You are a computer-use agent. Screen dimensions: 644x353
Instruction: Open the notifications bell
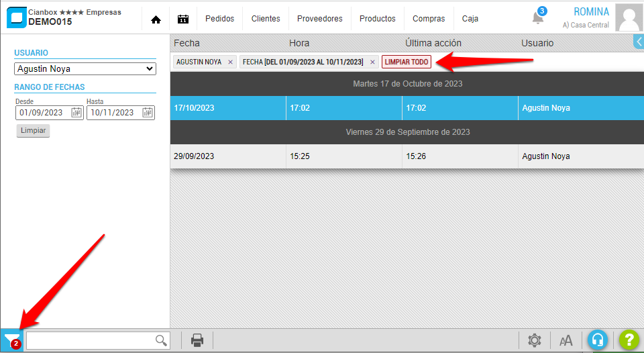point(537,17)
